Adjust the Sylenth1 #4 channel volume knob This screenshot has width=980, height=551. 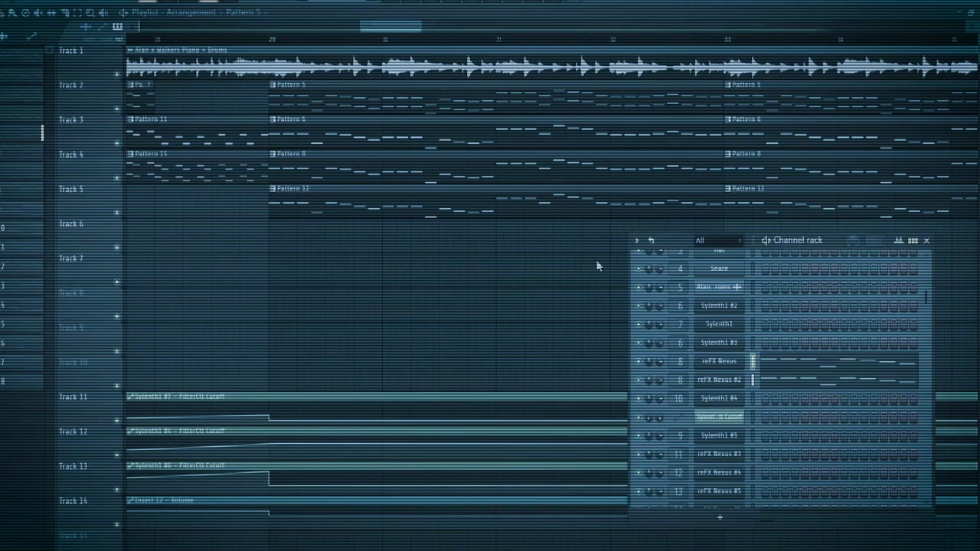tap(650, 399)
